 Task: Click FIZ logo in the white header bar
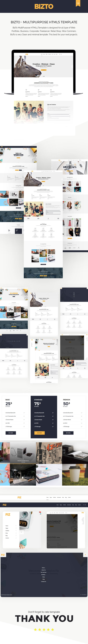[19, 497]
